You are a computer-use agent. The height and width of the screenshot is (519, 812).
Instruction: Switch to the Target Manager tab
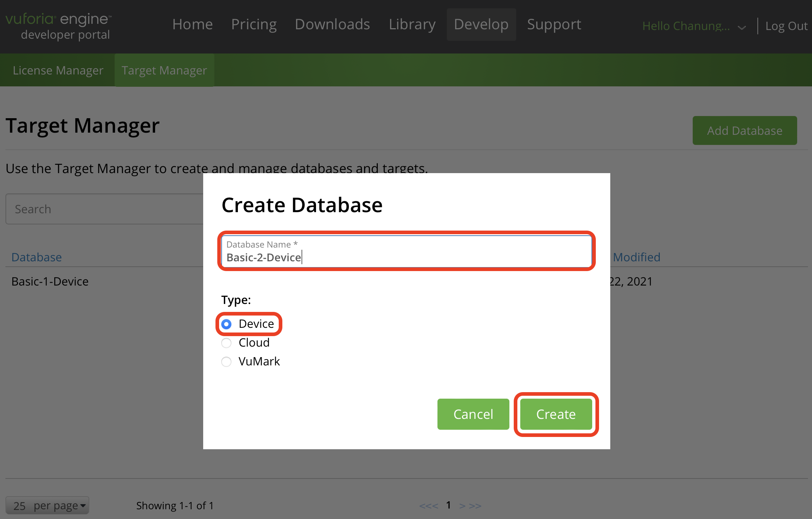[164, 70]
